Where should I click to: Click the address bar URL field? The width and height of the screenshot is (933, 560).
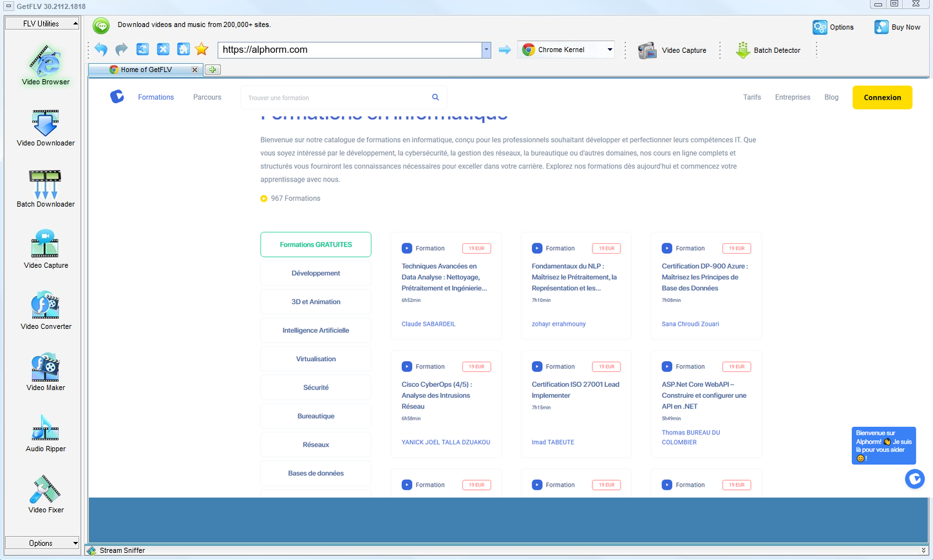350,50
